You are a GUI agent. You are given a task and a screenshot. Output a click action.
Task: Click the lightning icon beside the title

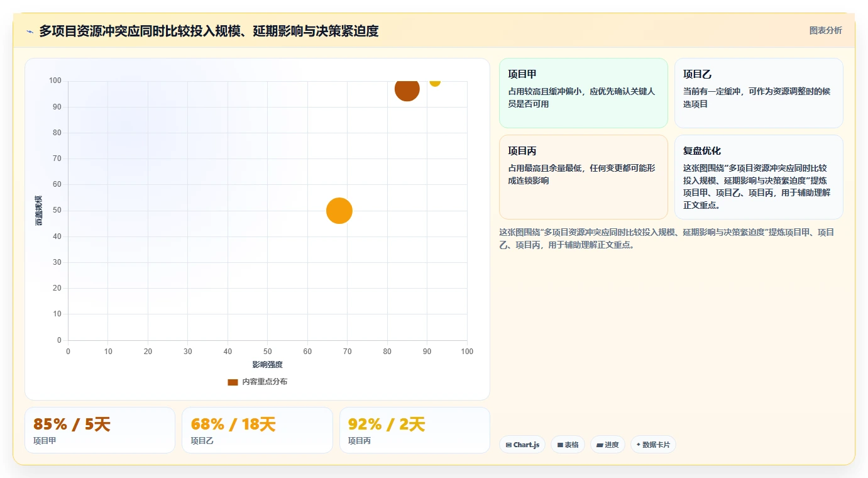point(30,31)
